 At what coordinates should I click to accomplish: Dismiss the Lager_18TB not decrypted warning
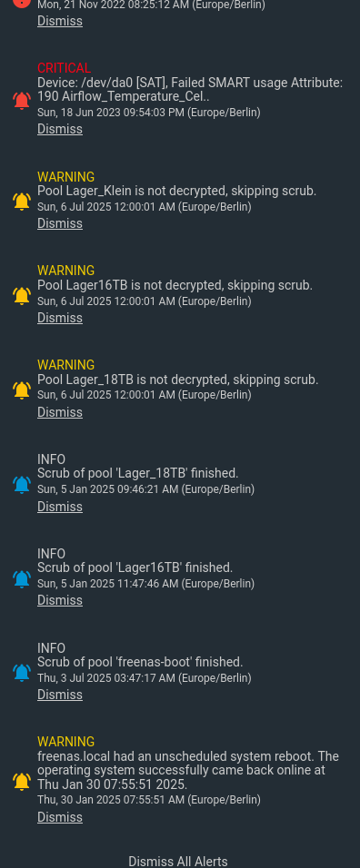[x=60, y=412]
